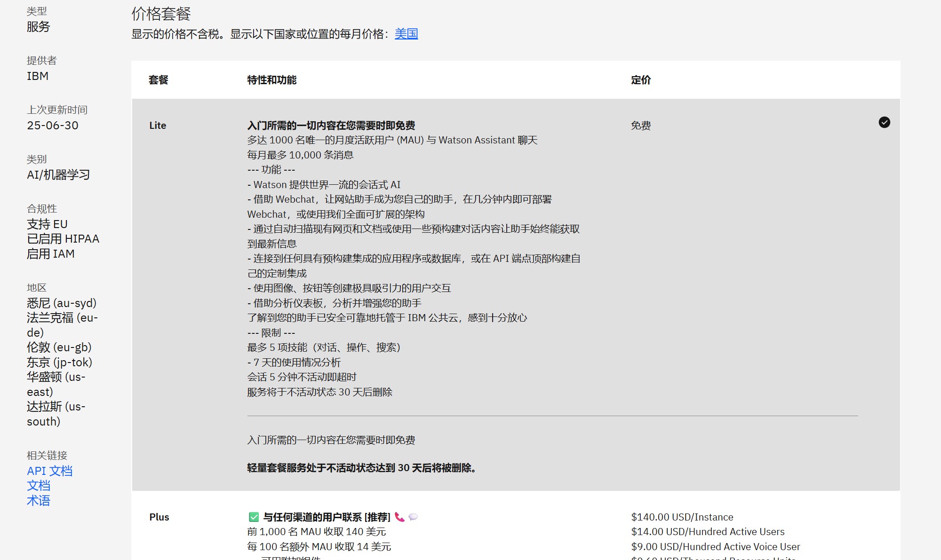Viewport: 941px width, 560px height.
Task: Click 前 1,000 名 MAU 收取 140 美元 line
Action: (x=317, y=532)
